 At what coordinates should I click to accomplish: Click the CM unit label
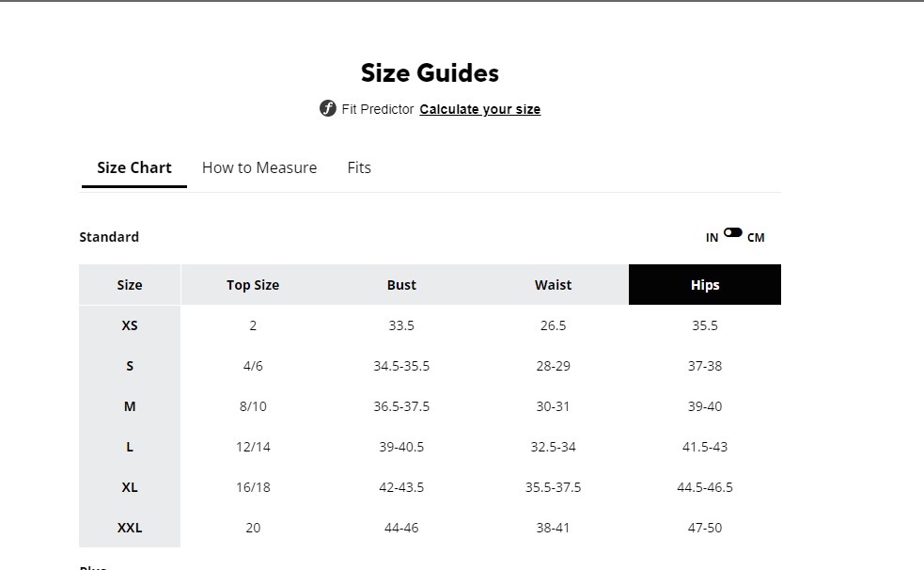tap(756, 238)
